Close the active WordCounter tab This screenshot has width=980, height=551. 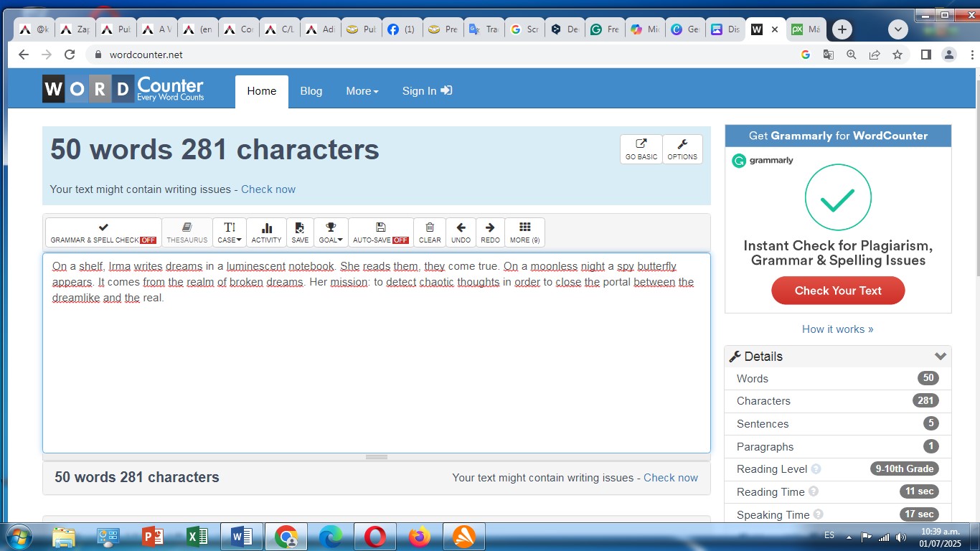point(774,29)
